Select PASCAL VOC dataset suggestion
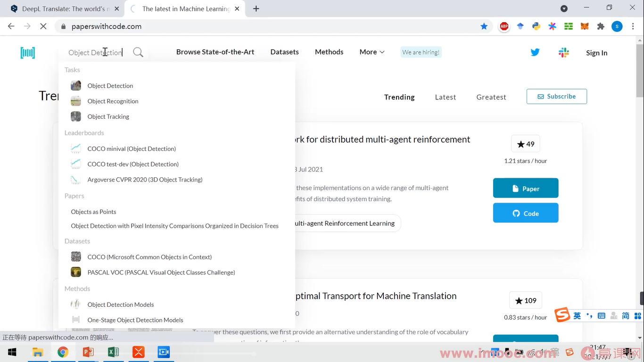Viewport: 644px width, 362px height. click(161, 273)
